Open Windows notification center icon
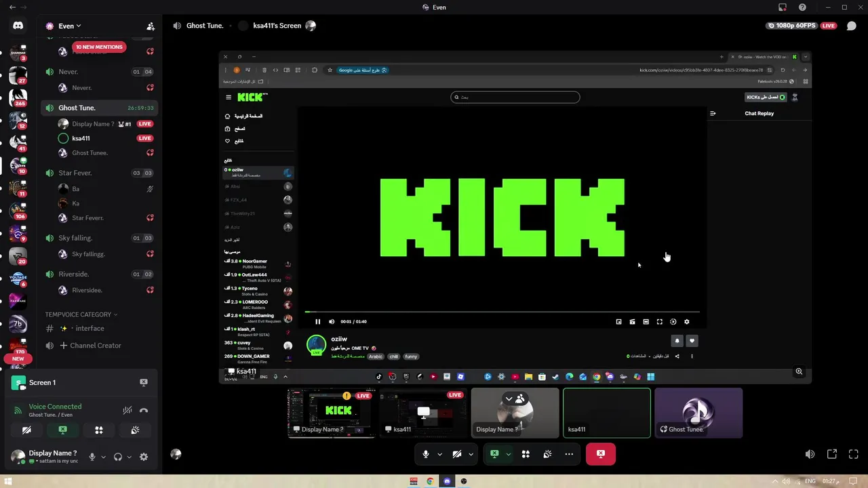This screenshot has width=868, height=488. point(854,481)
